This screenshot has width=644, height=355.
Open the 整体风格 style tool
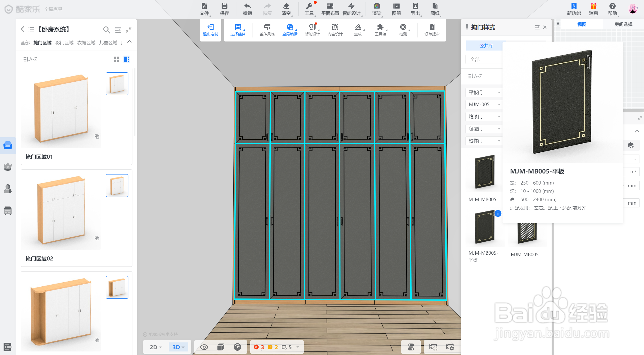[x=267, y=30]
